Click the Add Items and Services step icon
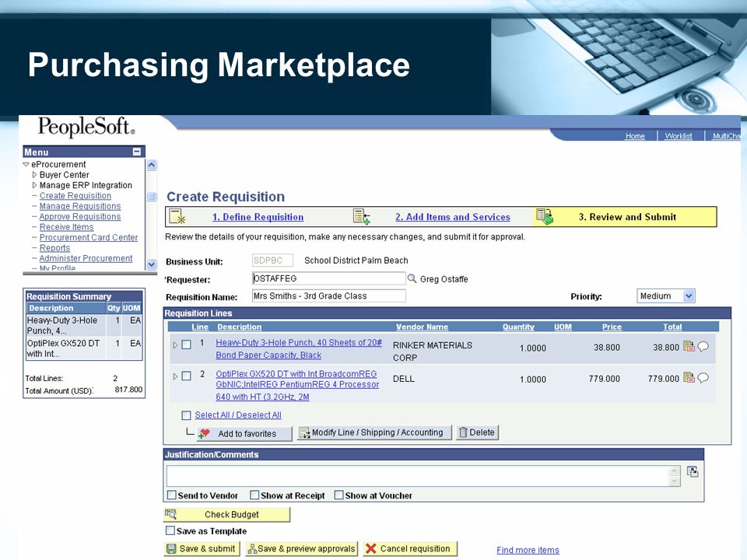Image resolution: width=747 pixels, height=560 pixels. point(362,217)
